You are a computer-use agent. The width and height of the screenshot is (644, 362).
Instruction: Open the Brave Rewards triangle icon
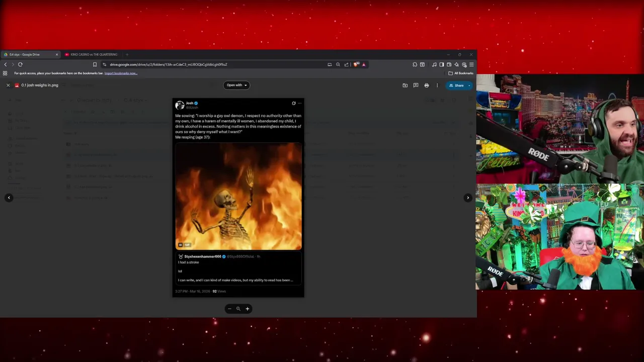pos(363,64)
